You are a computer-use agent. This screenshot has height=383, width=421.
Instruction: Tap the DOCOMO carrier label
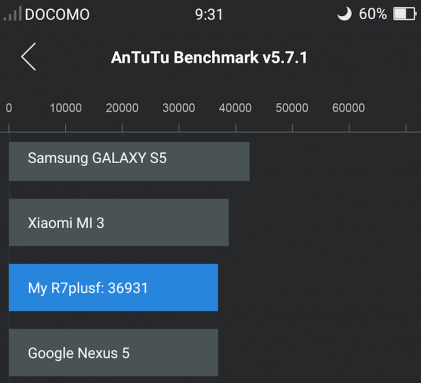(x=57, y=15)
